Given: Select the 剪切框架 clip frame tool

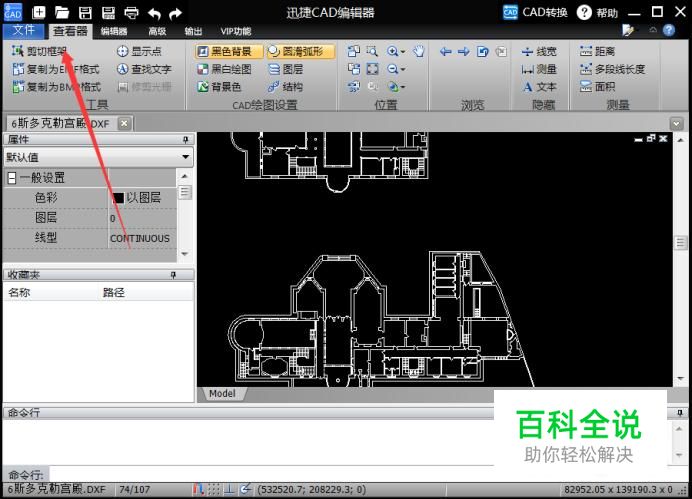Looking at the screenshot, I should coord(39,51).
